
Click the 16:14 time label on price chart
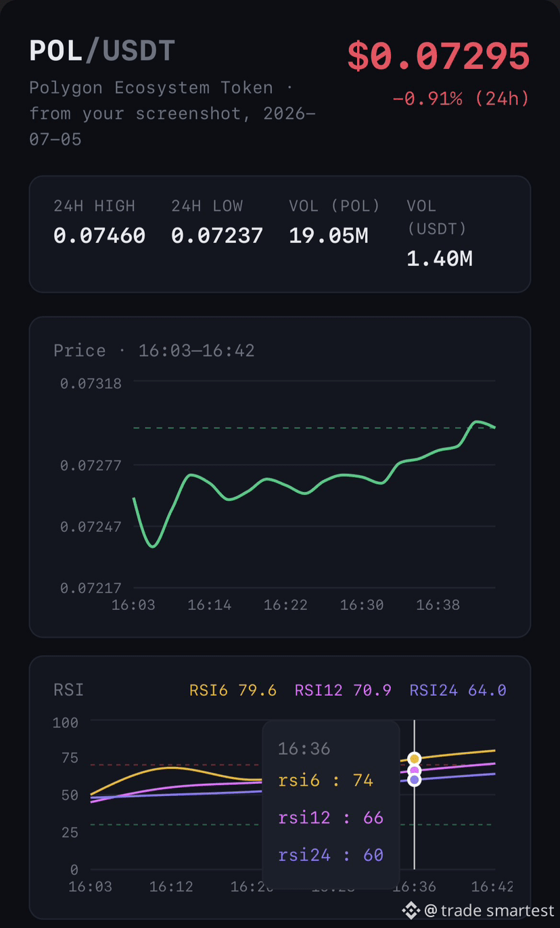[210, 605]
